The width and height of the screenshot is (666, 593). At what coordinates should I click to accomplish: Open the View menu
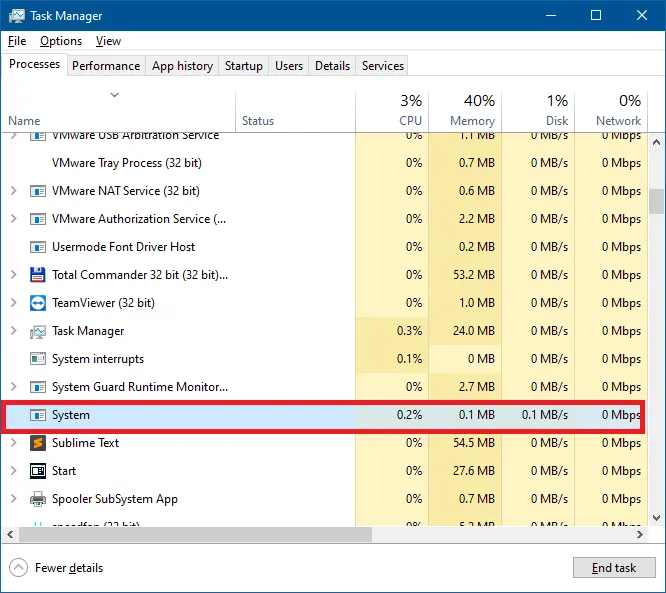click(108, 41)
